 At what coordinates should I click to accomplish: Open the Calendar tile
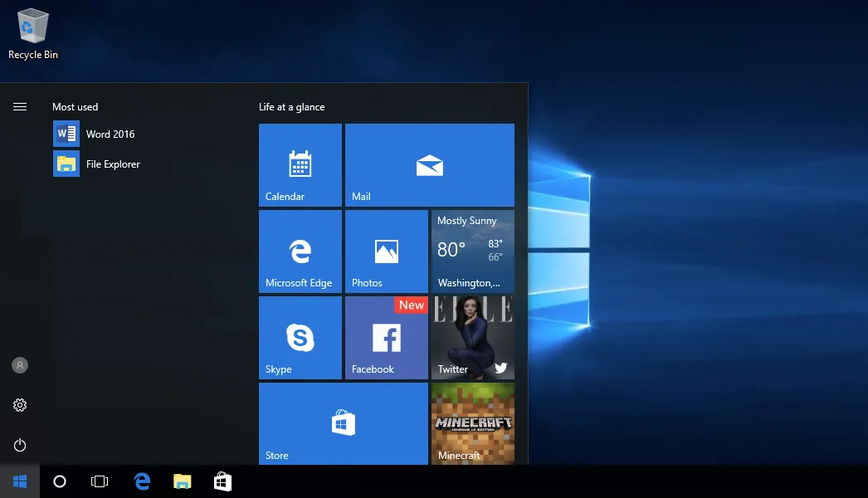tap(300, 165)
